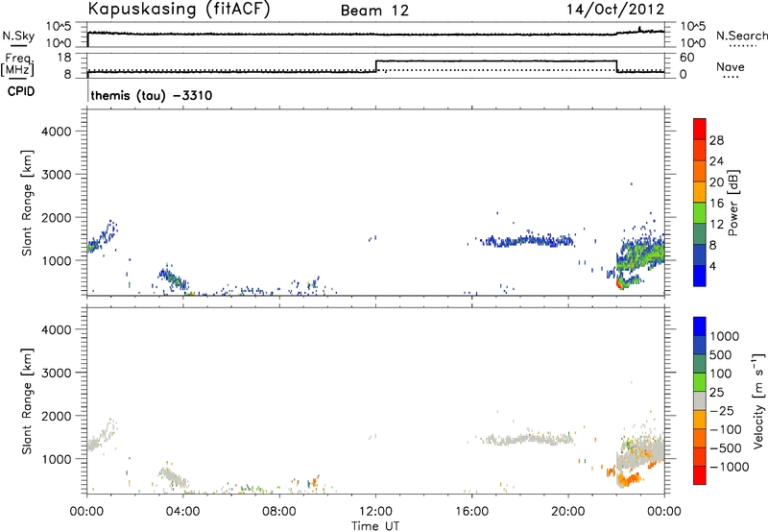Click the '-1000' value on velocity colorbar
The width and height of the screenshot is (768, 532).
730,467
